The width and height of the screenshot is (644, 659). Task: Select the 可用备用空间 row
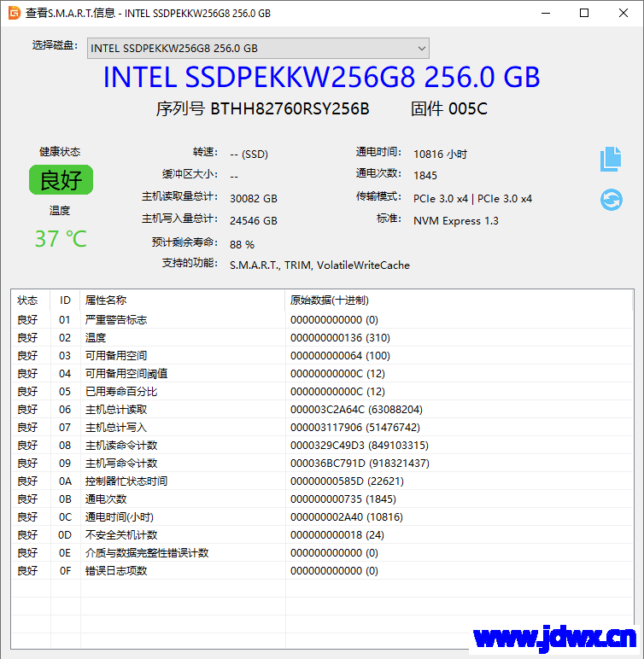click(322, 356)
